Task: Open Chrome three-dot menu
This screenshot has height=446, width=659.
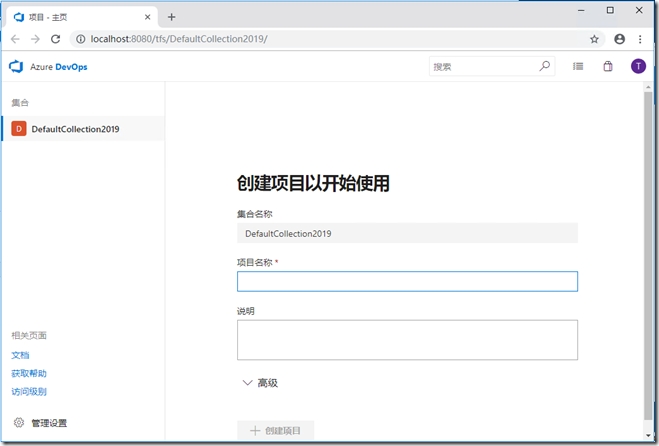Action: click(640, 39)
